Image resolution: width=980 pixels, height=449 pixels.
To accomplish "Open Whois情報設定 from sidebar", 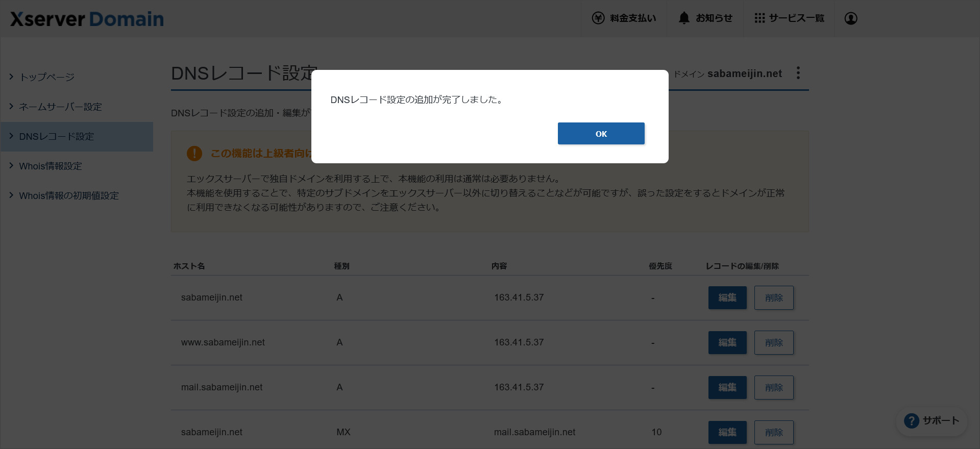I will pos(51,166).
